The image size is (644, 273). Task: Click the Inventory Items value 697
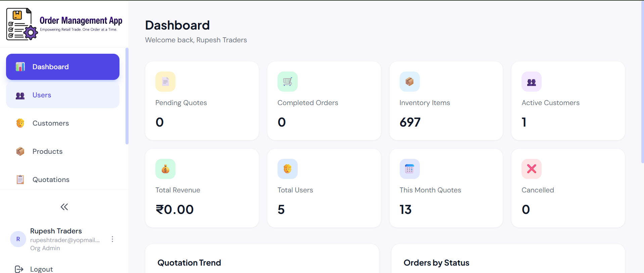pos(410,122)
